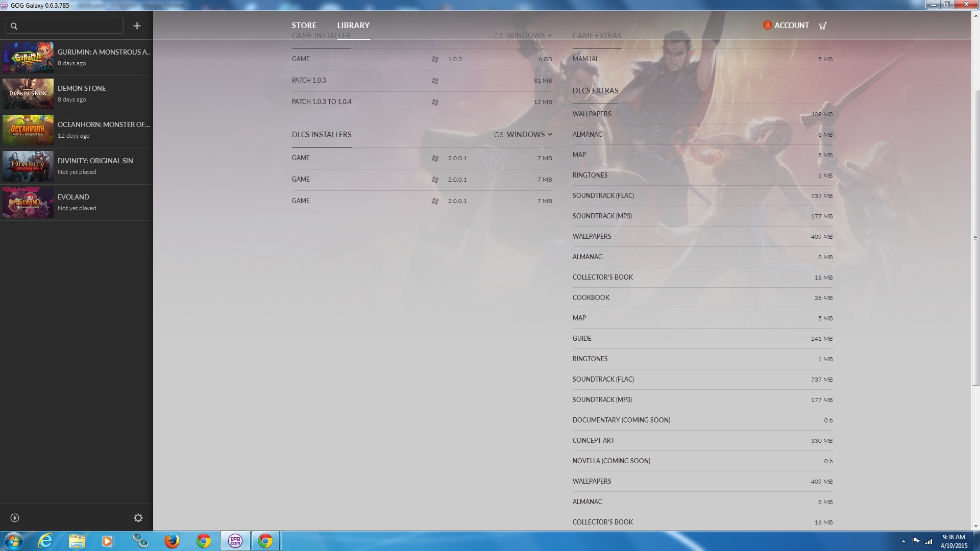
Task: Open Oceanhorn game thumbnail
Action: [28, 130]
